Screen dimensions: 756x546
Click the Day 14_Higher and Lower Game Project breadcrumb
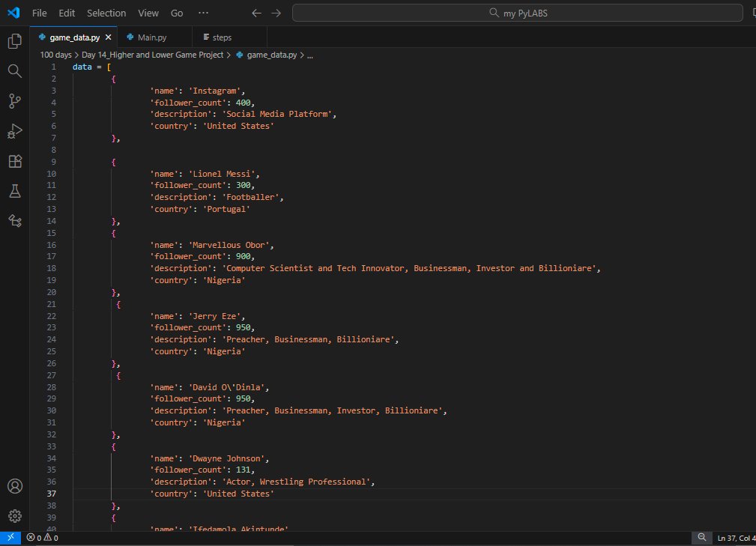[152, 55]
